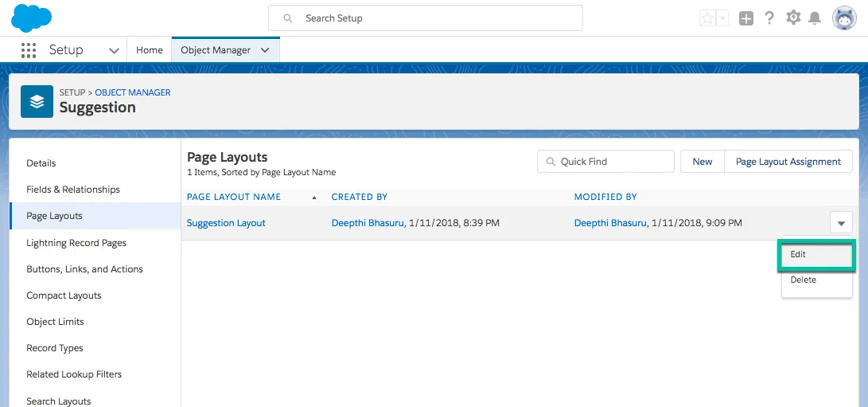
Task: Open the global actions plus icon
Action: (x=746, y=18)
